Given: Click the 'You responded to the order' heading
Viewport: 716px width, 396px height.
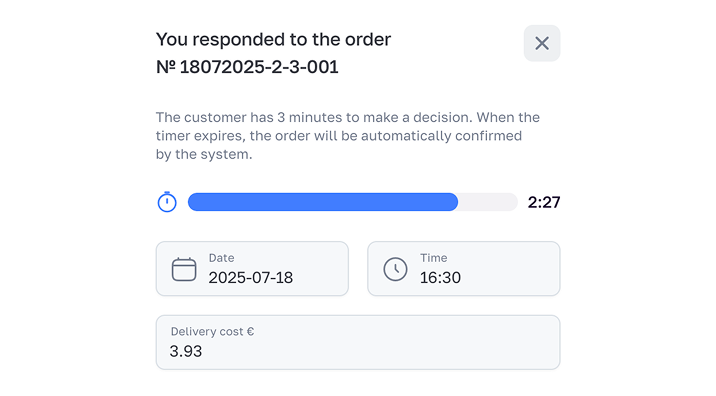Looking at the screenshot, I should (273, 40).
